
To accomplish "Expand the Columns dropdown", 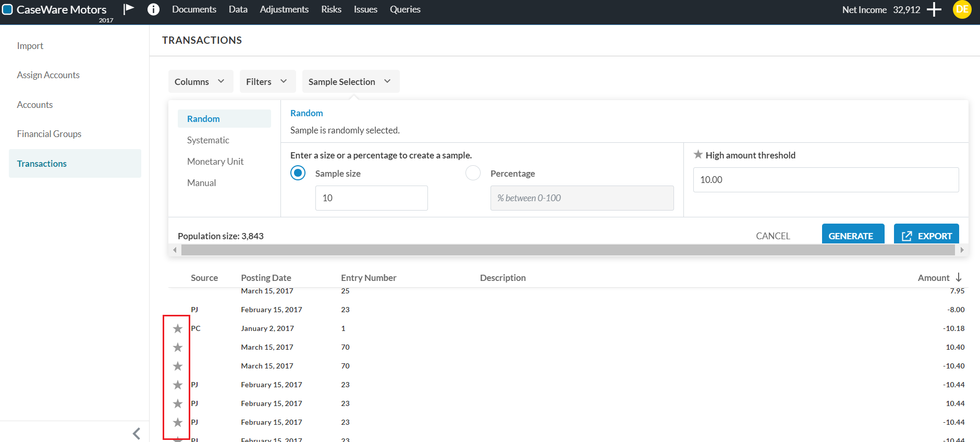I will click(x=200, y=81).
